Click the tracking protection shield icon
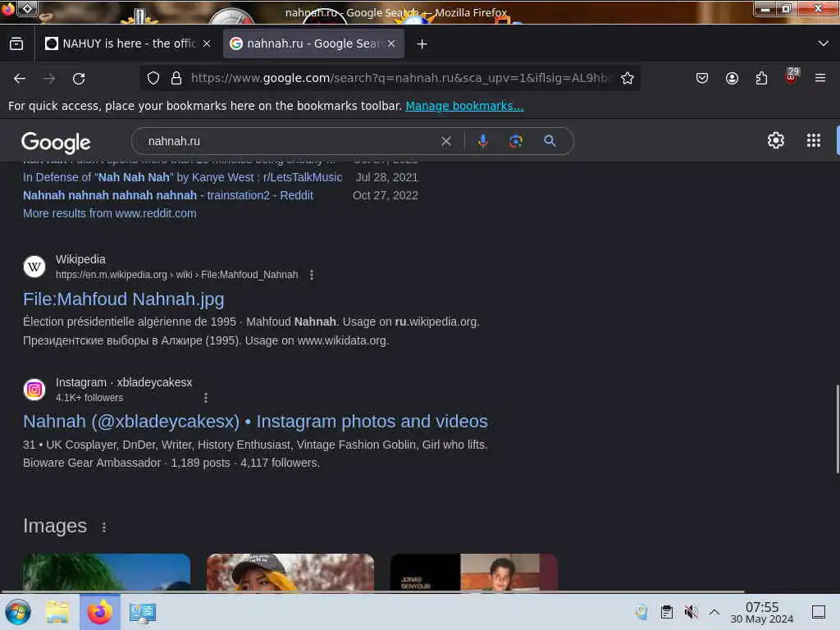The width and height of the screenshot is (840, 630). [153, 78]
